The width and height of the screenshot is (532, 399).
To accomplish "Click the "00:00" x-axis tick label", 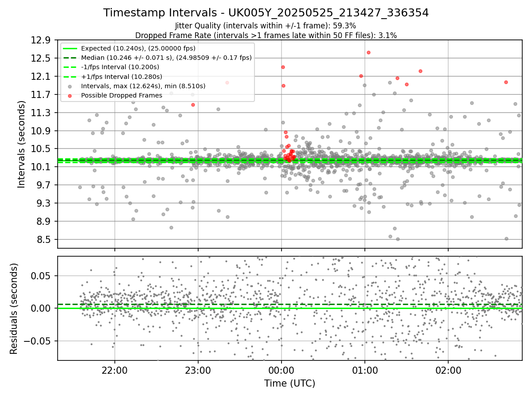I will coord(282,370).
